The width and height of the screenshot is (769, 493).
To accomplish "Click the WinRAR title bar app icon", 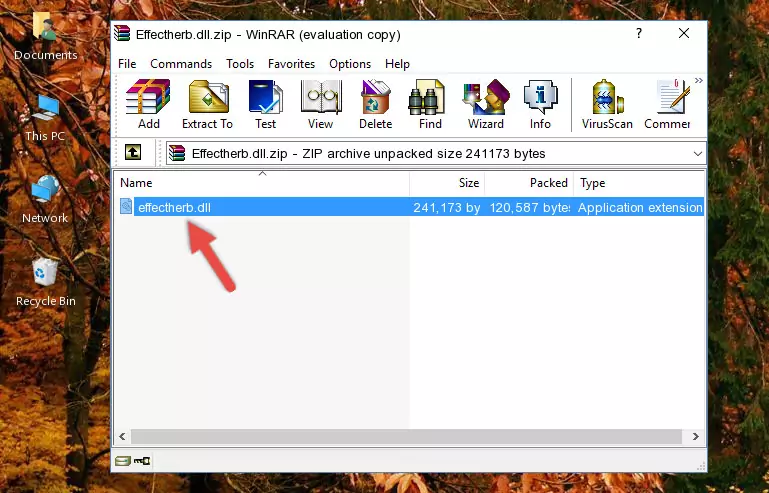I will pyautogui.click(x=122, y=34).
